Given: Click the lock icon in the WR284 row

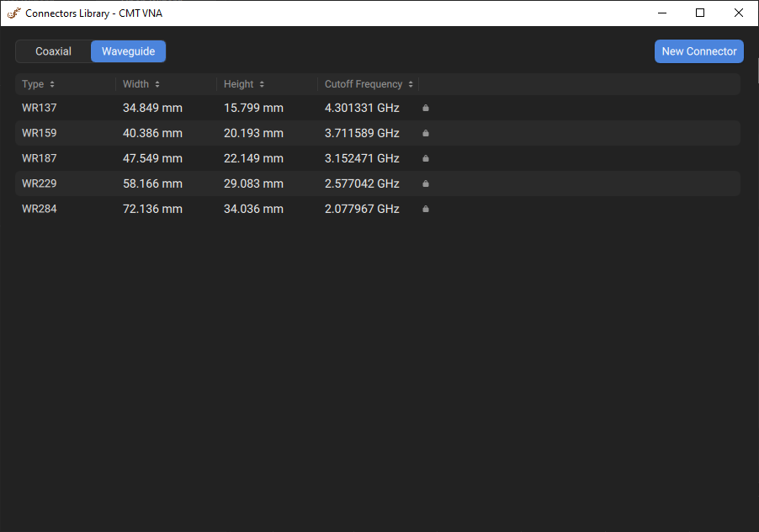Looking at the screenshot, I should point(426,209).
